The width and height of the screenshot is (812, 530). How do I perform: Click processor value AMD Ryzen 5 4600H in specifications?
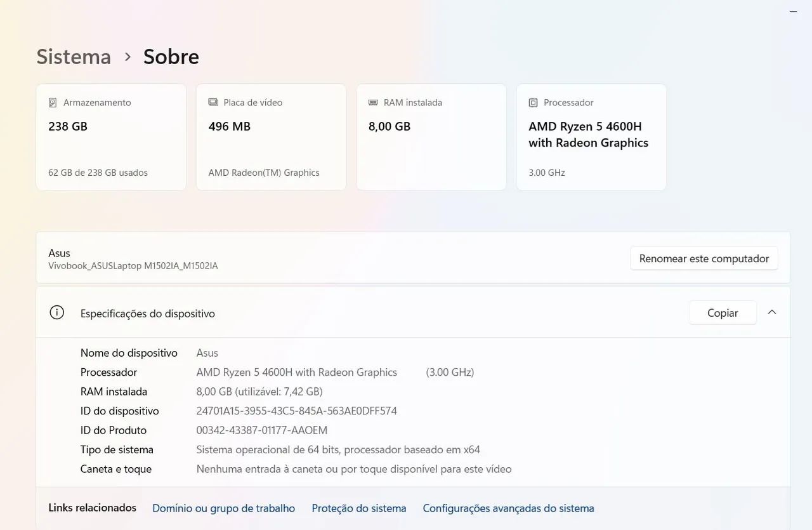[x=297, y=373]
